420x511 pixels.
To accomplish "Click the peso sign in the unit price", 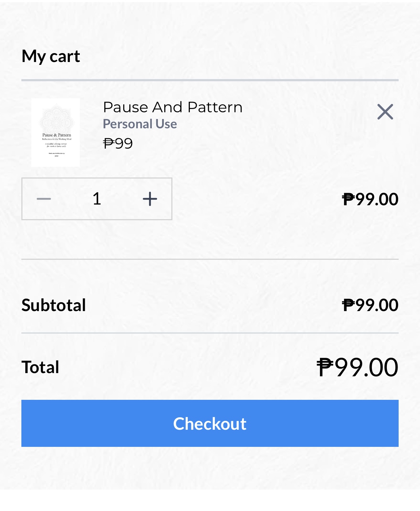I will tap(108, 143).
